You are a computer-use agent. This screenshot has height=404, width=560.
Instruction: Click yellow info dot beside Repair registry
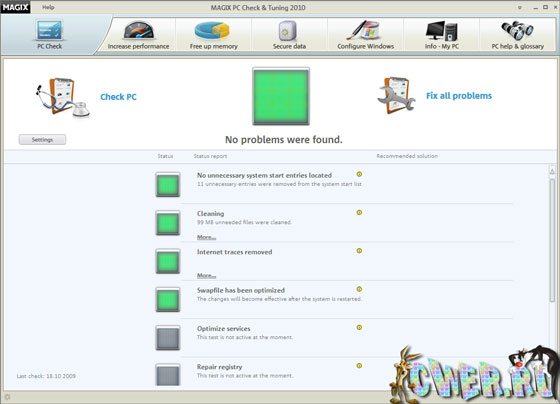tap(359, 366)
